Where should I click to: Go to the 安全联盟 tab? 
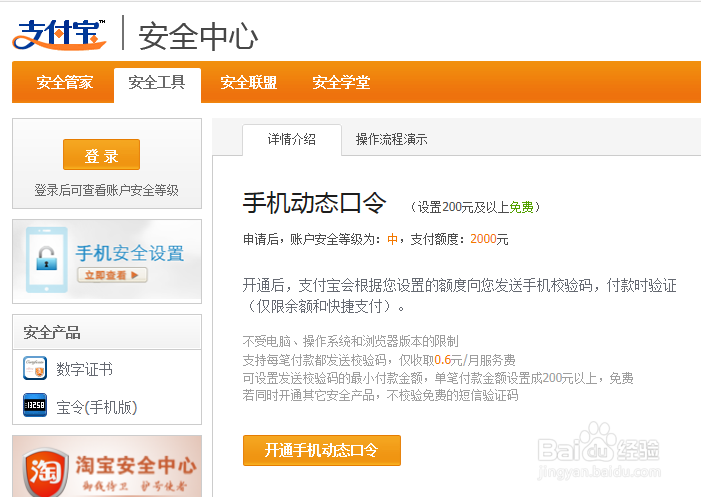coord(249,83)
